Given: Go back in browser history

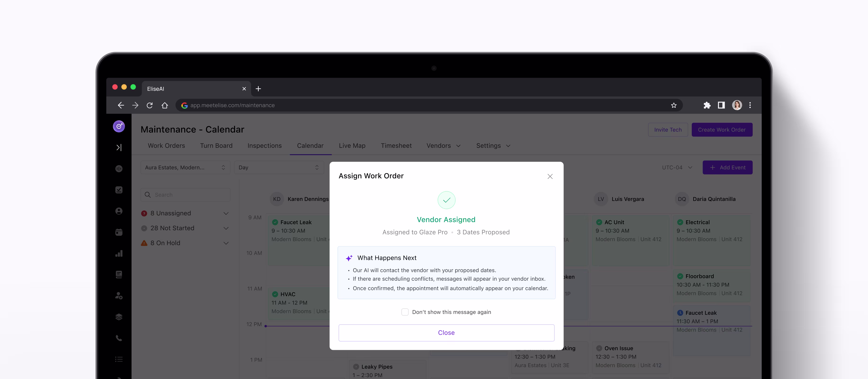Looking at the screenshot, I should click(121, 105).
